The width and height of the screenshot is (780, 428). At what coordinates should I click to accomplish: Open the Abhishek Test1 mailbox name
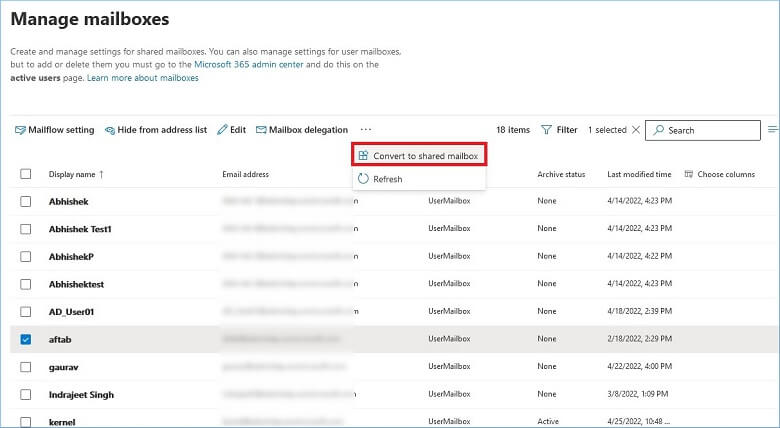(80, 229)
